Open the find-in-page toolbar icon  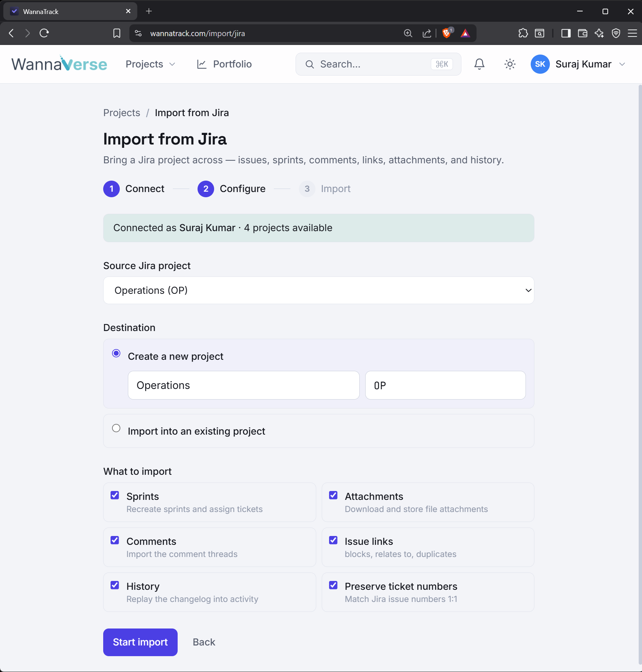[x=540, y=33]
